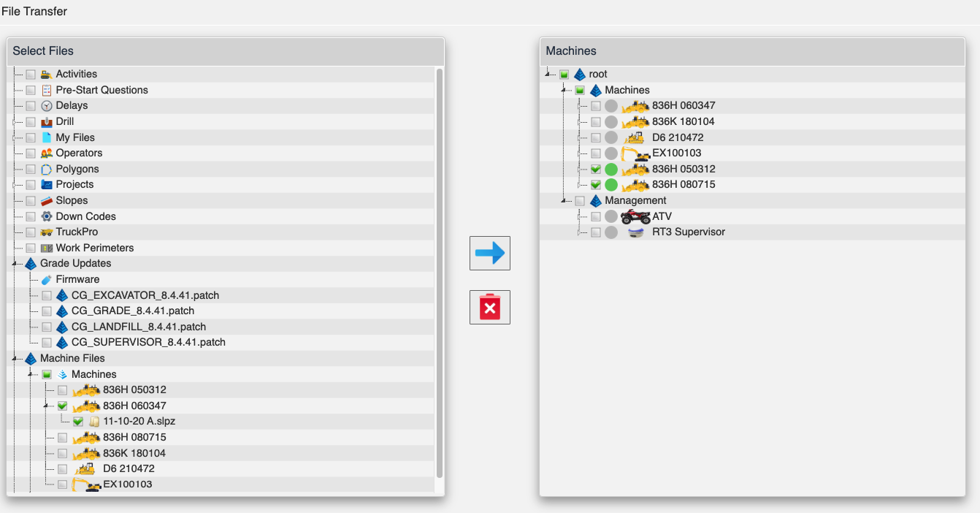980x513 pixels.
Task: Check the CG_LANDFILL_8.4.41.patch checkbox
Action: click(x=47, y=327)
